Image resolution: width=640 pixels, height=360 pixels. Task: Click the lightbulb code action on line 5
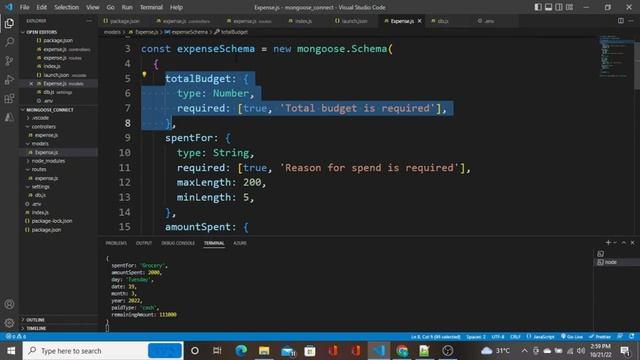pyautogui.click(x=144, y=74)
